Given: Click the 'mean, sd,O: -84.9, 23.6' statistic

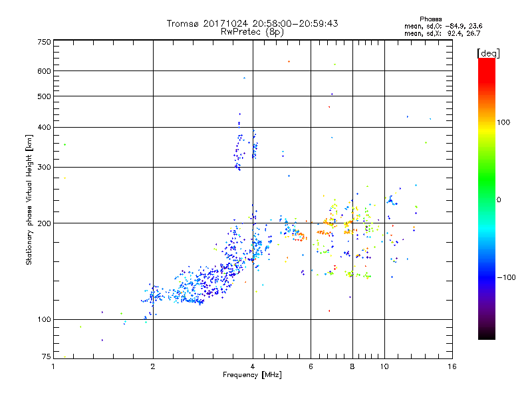Looking at the screenshot, I should [x=443, y=26].
